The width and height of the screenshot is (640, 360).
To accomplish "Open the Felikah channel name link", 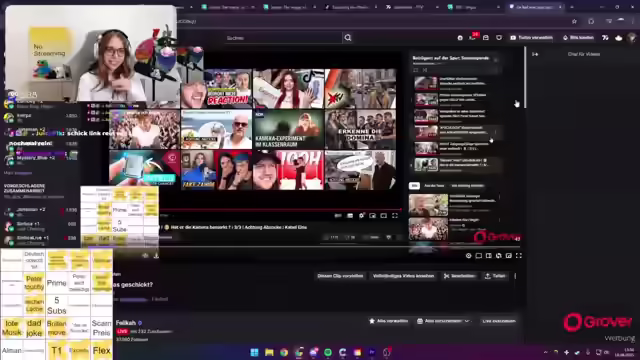I will (126, 323).
